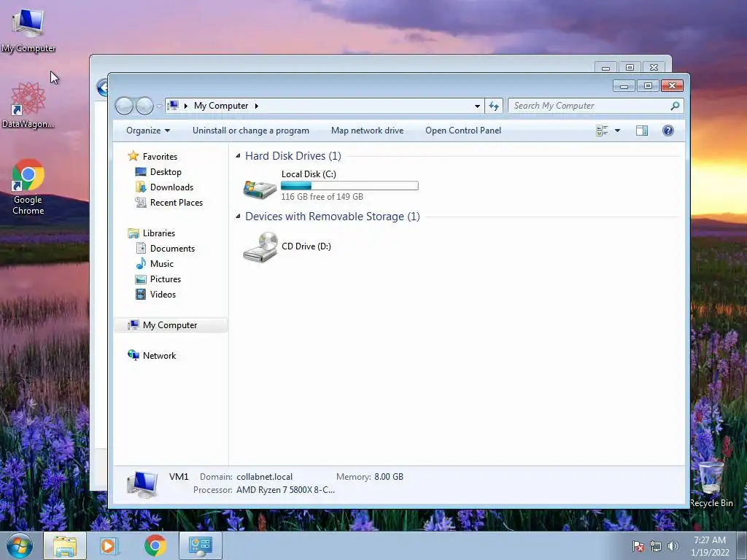Click Uninstall or change a program
This screenshot has width=747, height=560.
(x=251, y=131)
